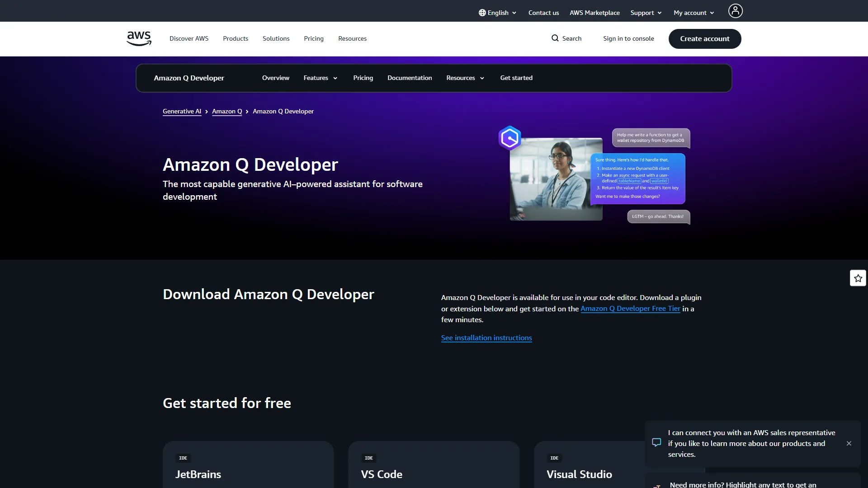Screen dimensions: 868x488
Task: Expand the Resources dropdown in product nav
Action: click(465, 78)
